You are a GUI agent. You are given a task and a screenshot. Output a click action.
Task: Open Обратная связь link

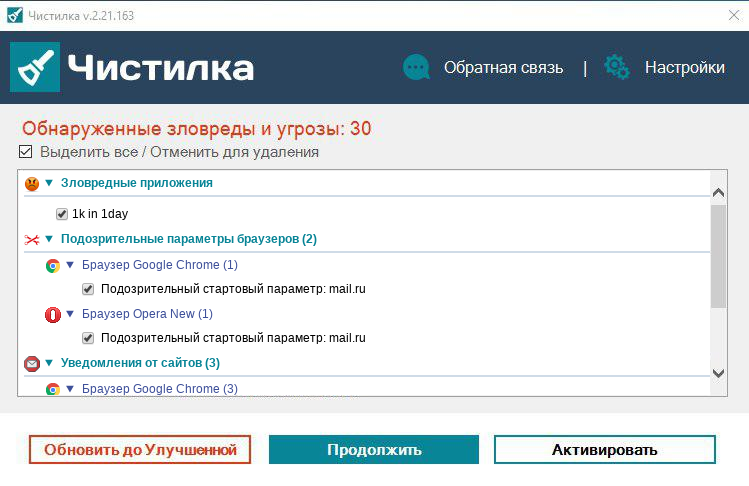503,67
